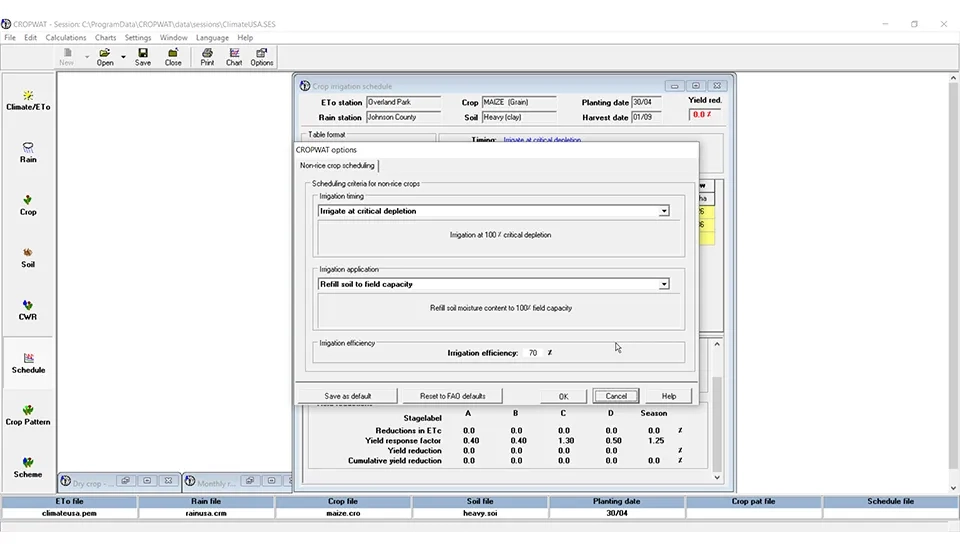Open the Climate/ETo module
The width and height of the screenshot is (960, 548).
pos(28,100)
